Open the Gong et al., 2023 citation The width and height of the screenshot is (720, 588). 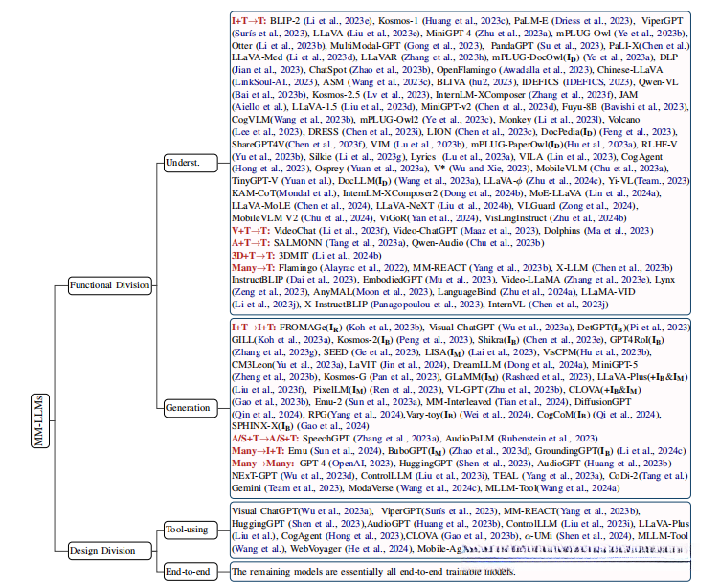pyautogui.click(x=443, y=46)
